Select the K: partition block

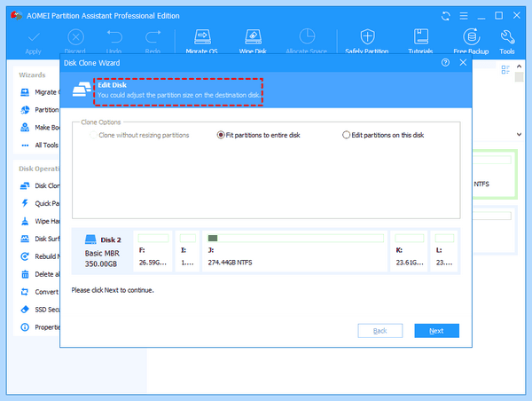pyautogui.click(x=409, y=251)
